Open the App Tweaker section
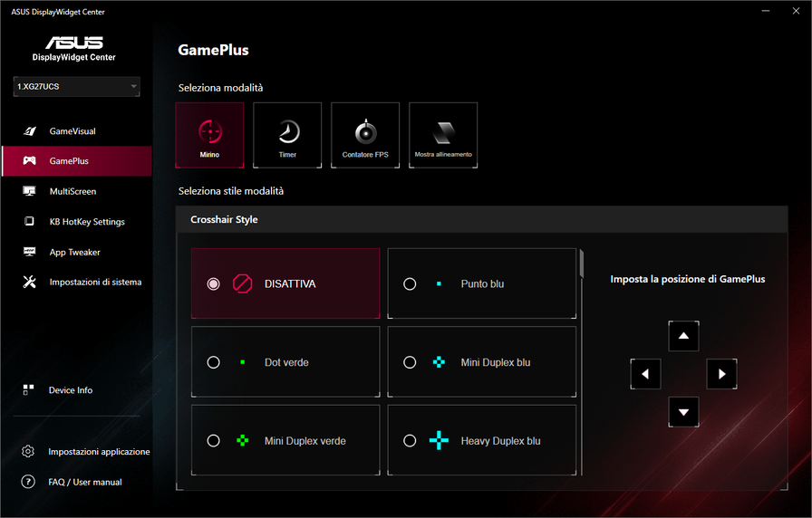Viewport: 812px width, 518px height. (x=77, y=252)
